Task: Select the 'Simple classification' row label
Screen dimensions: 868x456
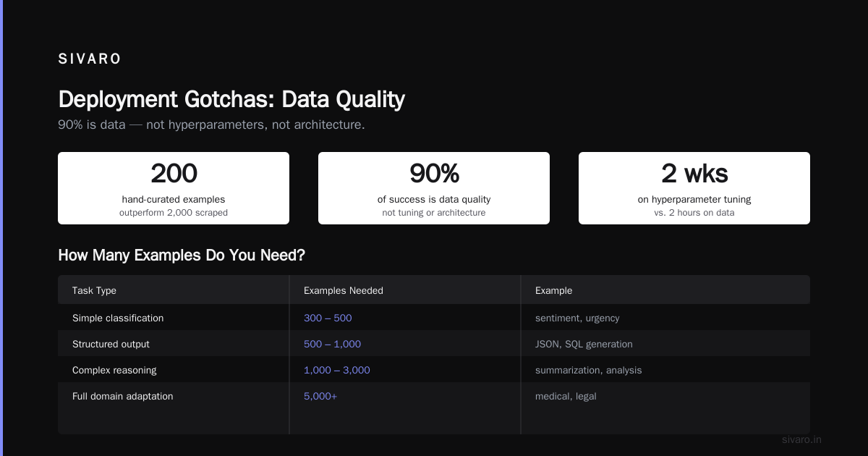Action: tap(118, 318)
